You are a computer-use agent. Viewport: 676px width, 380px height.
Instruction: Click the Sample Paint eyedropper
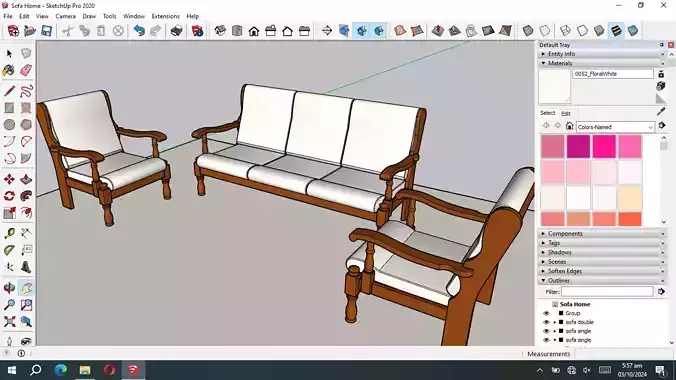coord(661,112)
